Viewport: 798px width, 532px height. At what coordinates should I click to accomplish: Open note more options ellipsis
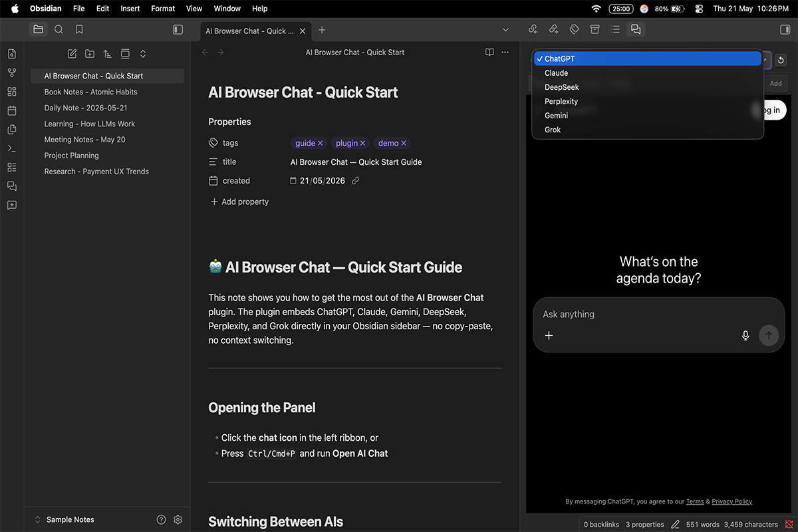coord(505,53)
